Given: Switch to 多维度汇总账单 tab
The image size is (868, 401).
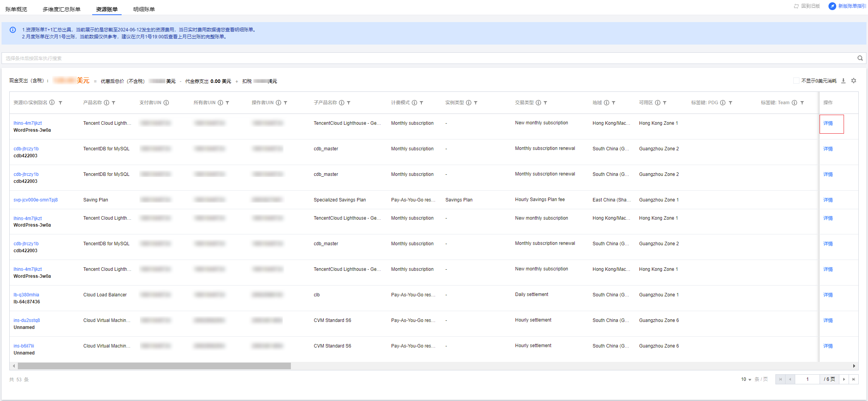Looking at the screenshot, I should 62,9.
